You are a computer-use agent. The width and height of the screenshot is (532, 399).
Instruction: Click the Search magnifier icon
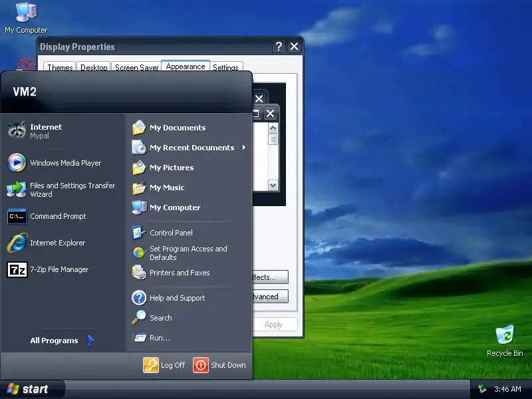[x=139, y=318]
